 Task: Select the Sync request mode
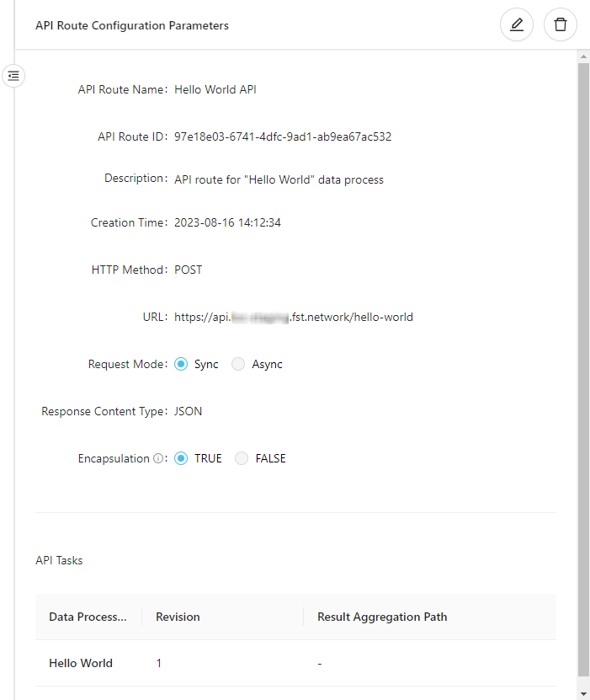[x=181, y=365]
